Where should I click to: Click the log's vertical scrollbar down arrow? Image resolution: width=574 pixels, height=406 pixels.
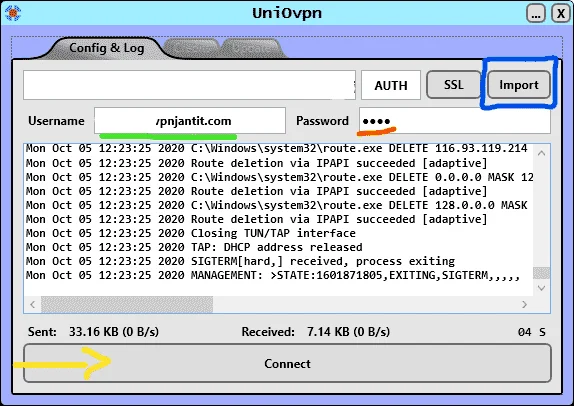(x=541, y=288)
